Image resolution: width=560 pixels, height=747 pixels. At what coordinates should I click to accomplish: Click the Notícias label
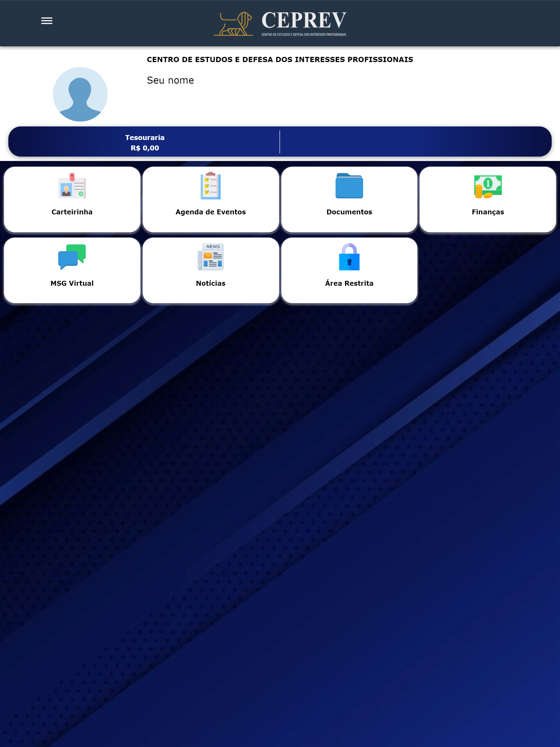(211, 283)
